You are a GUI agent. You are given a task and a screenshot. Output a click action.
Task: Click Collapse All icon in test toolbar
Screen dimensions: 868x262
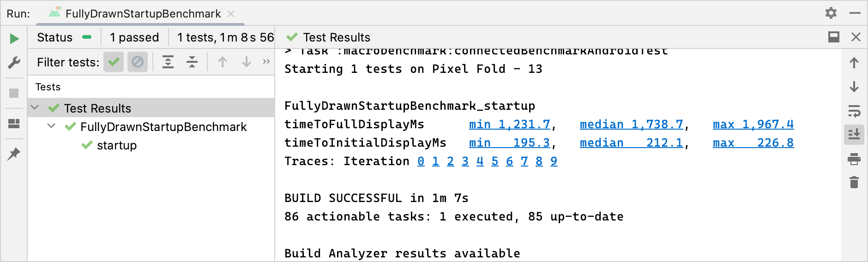pos(192,62)
